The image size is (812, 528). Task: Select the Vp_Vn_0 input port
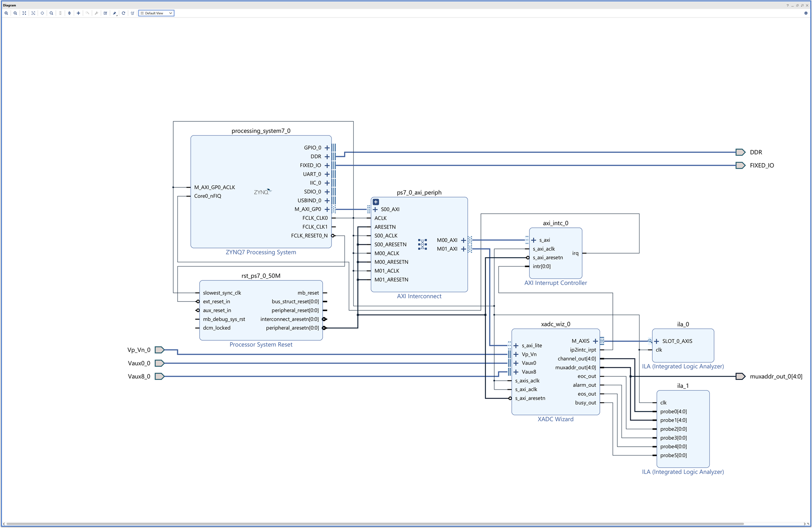click(160, 350)
